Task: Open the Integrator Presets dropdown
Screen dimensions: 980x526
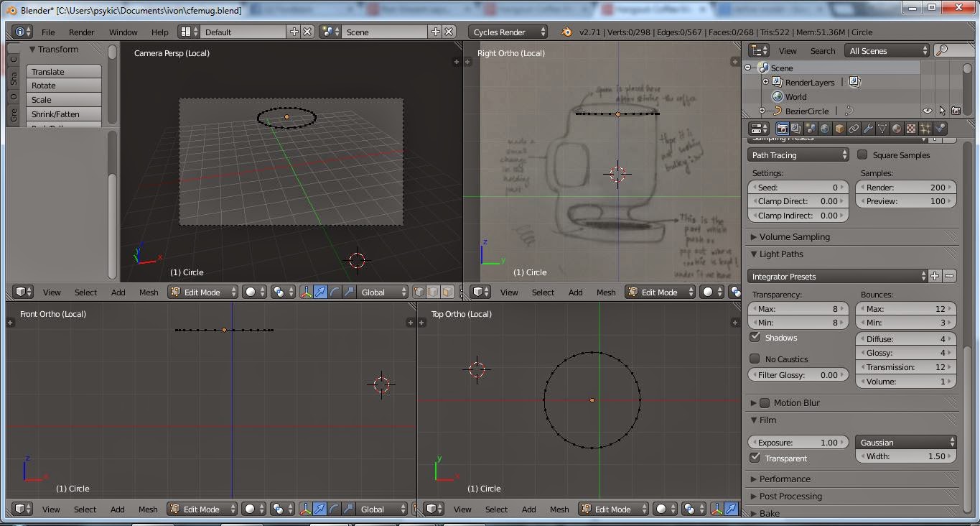Action: (x=838, y=276)
